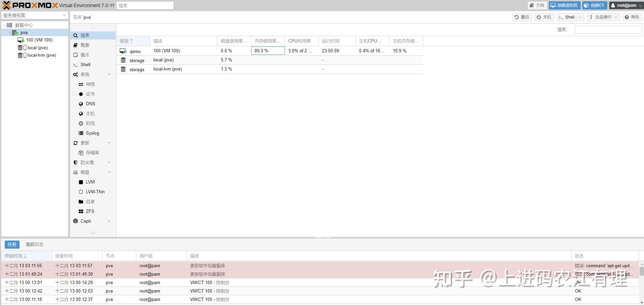Select the DNS settings entry

(x=90, y=104)
